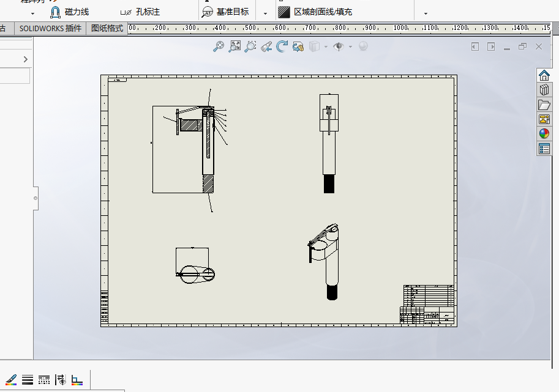559x392 pixels.
Task: Expand the right chevron in left panel
Action: (x=25, y=59)
